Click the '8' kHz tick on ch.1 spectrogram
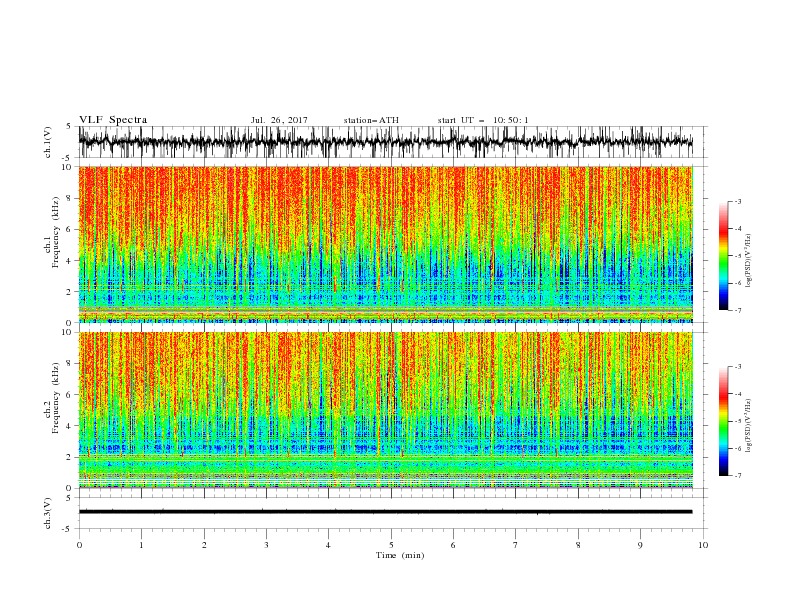This screenshot has height=612, width=792. pos(70,198)
